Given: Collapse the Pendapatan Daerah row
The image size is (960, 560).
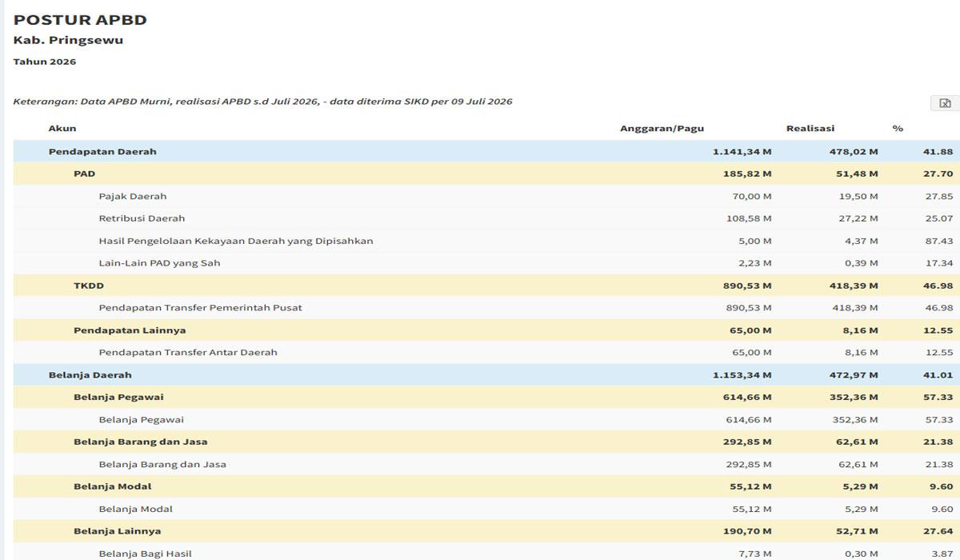Looking at the screenshot, I should coord(486,151).
